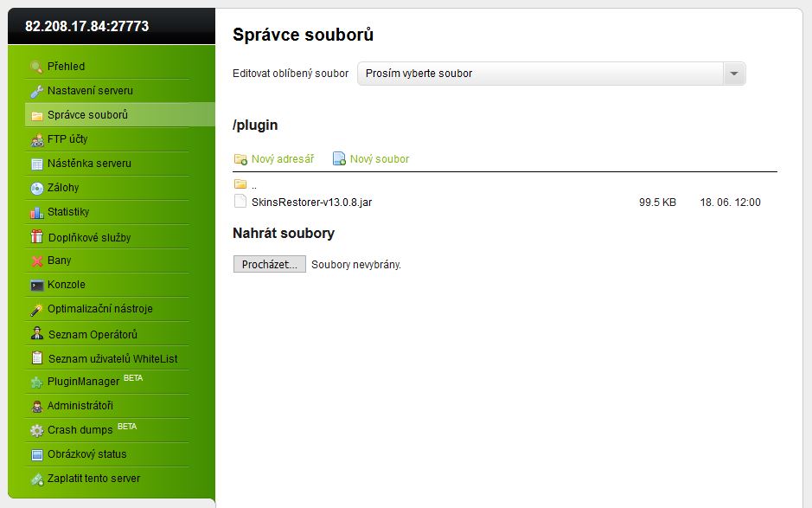
Task: Click the Statistiky bar chart icon
Action: tap(36, 212)
